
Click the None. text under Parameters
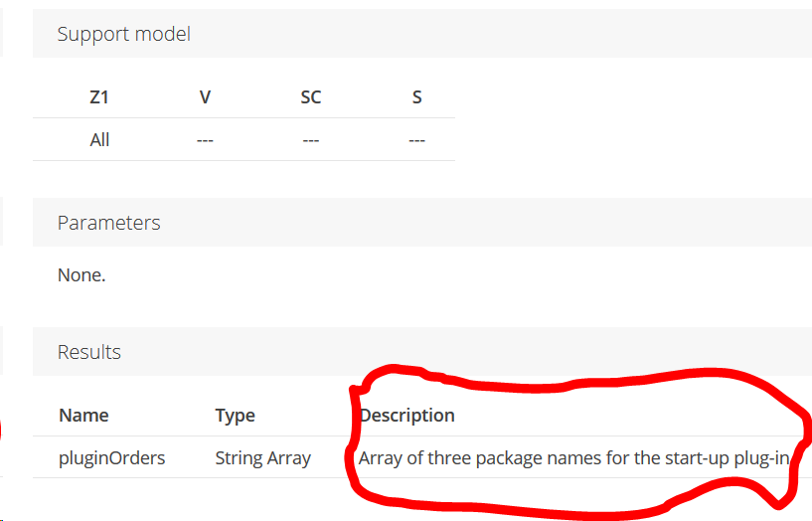point(81,275)
